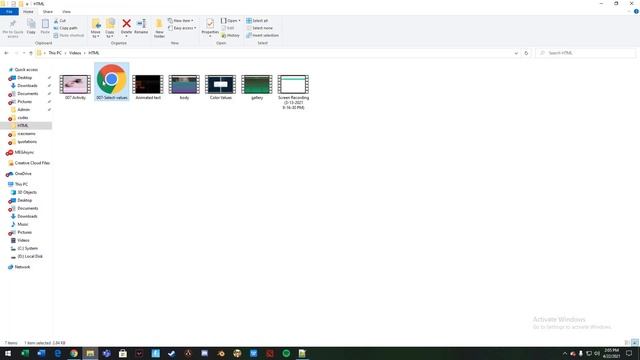Viewport: 640px width, 360px height.
Task: Switch to the Share ribbon tab
Action: pos(48,12)
